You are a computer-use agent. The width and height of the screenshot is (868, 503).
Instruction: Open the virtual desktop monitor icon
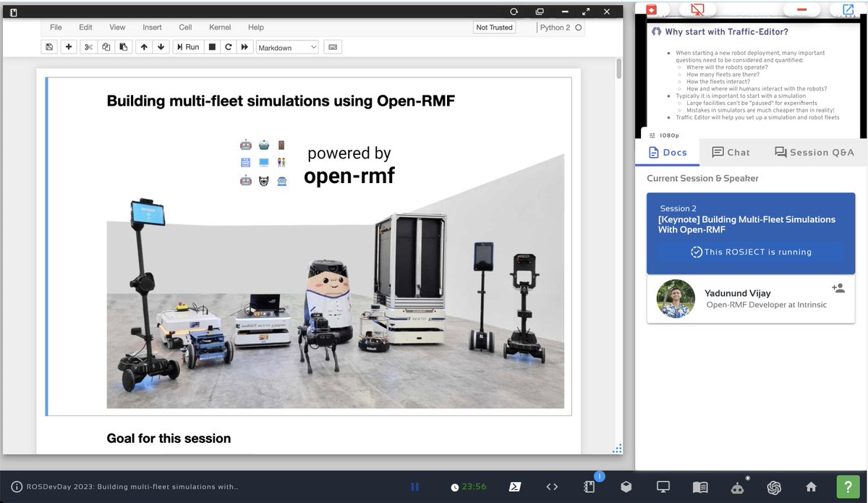coord(663,486)
